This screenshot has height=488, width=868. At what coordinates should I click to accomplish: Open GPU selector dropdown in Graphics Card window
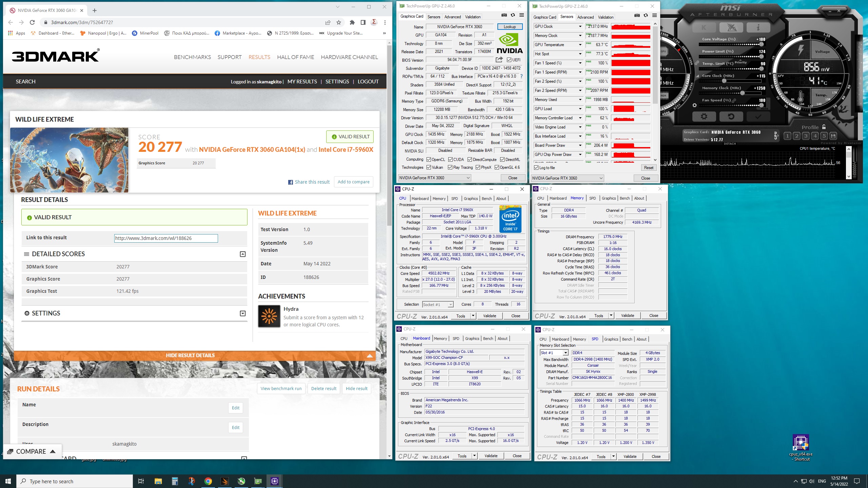[x=434, y=178]
